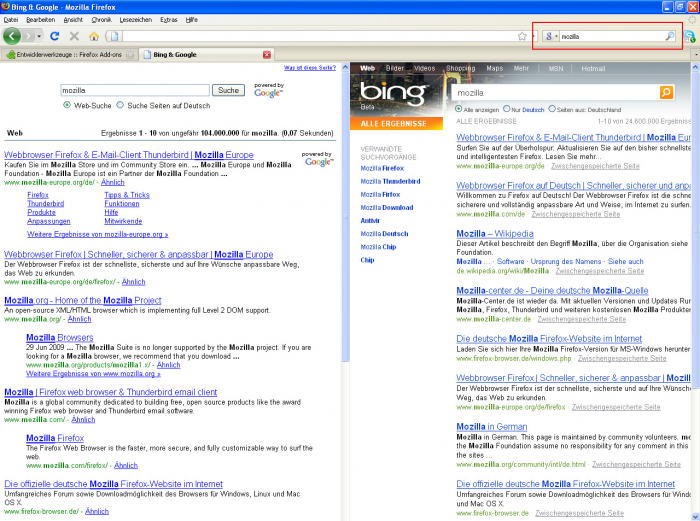
Task: Open the search engine selector dropdown
Action: (x=551, y=36)
